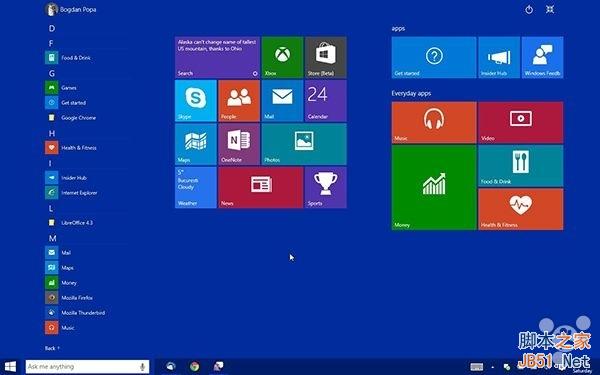600x375 pixels.
Task: Open the Maps tile
Action: (x=196, y=144)
